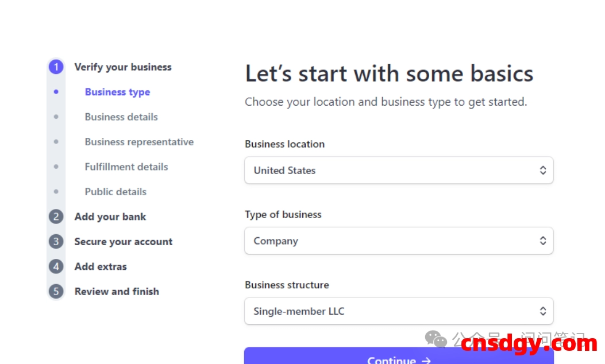Image resolution: width=605 pixels, height=364 pixels.
Task: Click the Business type progress dot
Action: click(x=56, y=92)
